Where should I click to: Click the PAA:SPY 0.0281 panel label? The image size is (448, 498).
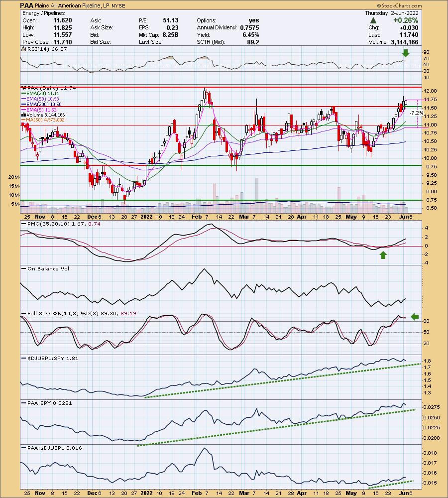(47, 403)
